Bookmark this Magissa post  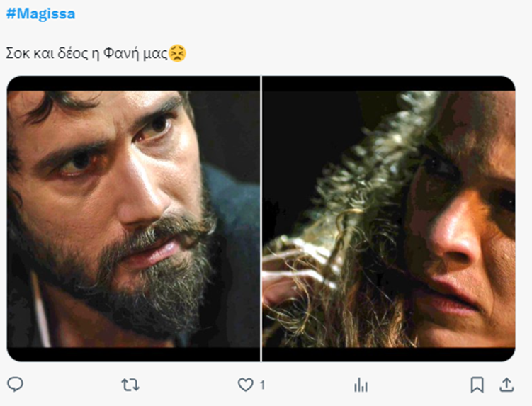pyautogui.click(x=477, y=385)
